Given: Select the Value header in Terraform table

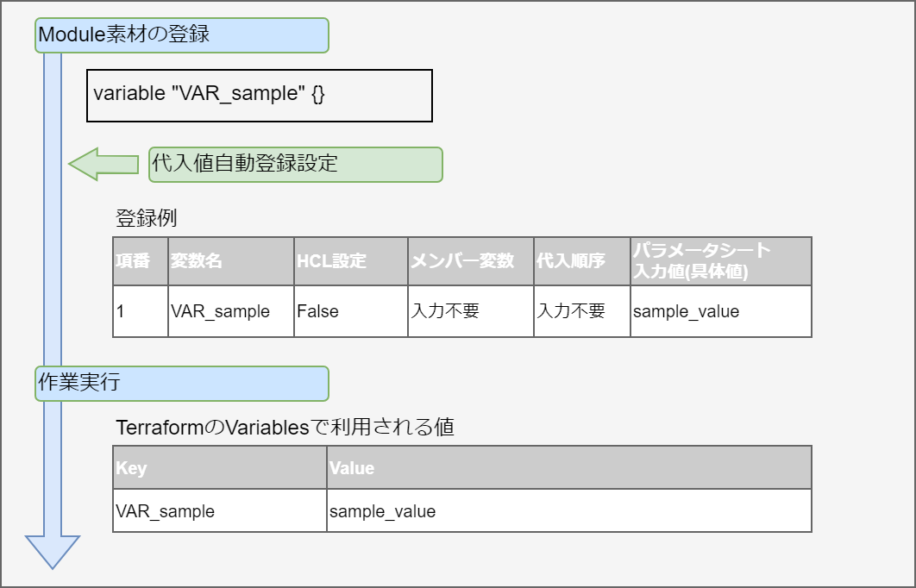Looking at the screenshot, I should point(569,468).
